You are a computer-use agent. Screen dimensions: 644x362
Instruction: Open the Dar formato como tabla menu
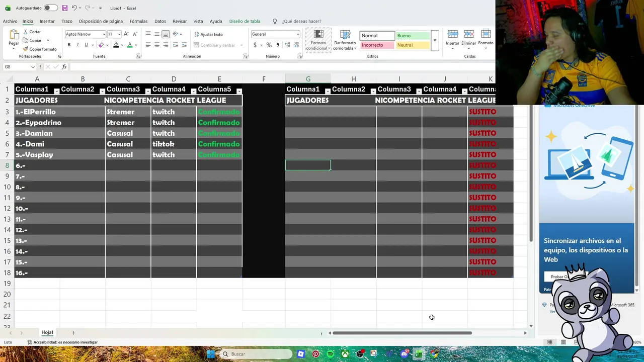click(345, 39)
